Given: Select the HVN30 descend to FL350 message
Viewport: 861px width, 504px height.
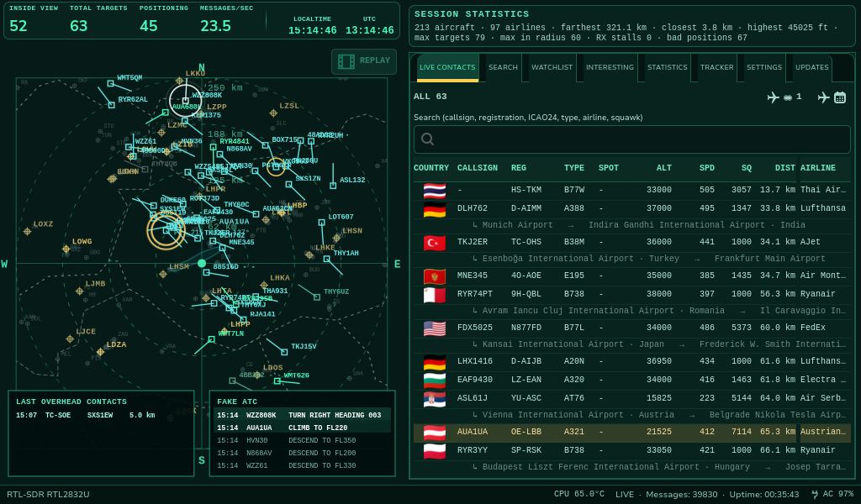Looking at the screenshot, I should coord(302,440).
